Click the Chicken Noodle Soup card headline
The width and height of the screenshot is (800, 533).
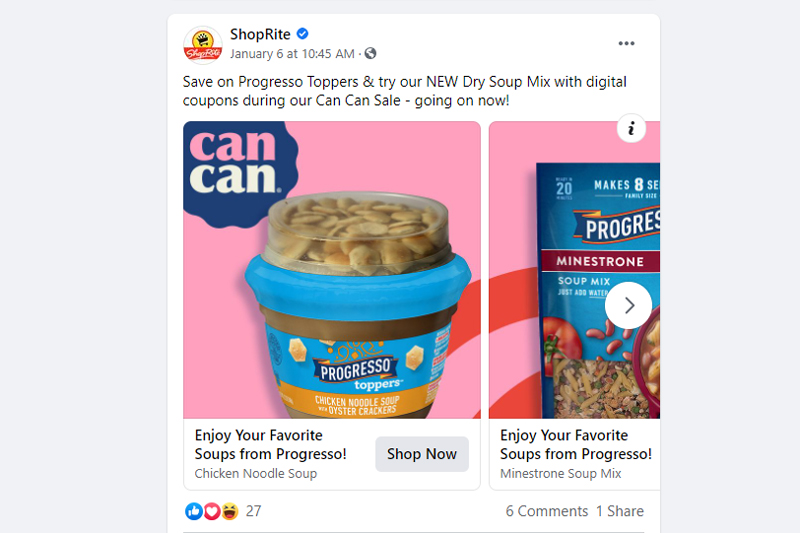pos(270,444)
